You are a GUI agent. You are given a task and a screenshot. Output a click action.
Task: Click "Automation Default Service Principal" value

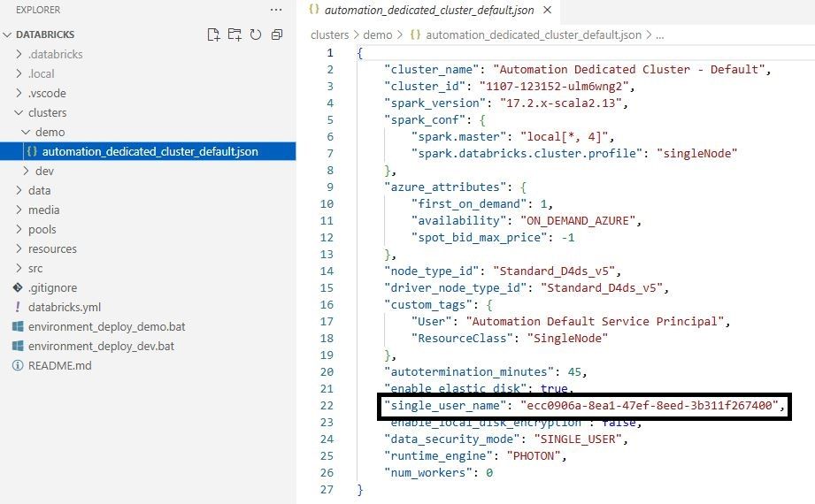pos(595,322)
